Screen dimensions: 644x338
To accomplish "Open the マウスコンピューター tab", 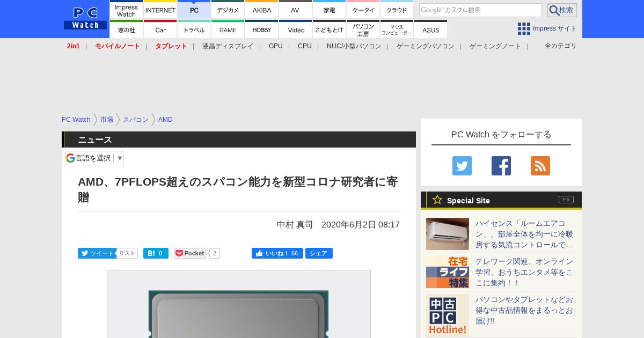I will point(397,29).
